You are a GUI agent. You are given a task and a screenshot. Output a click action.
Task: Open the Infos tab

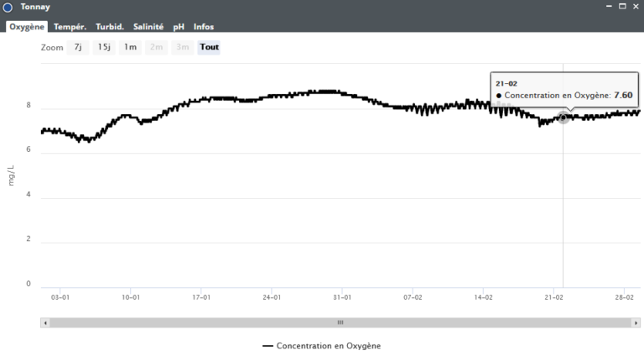click(204, 27)
